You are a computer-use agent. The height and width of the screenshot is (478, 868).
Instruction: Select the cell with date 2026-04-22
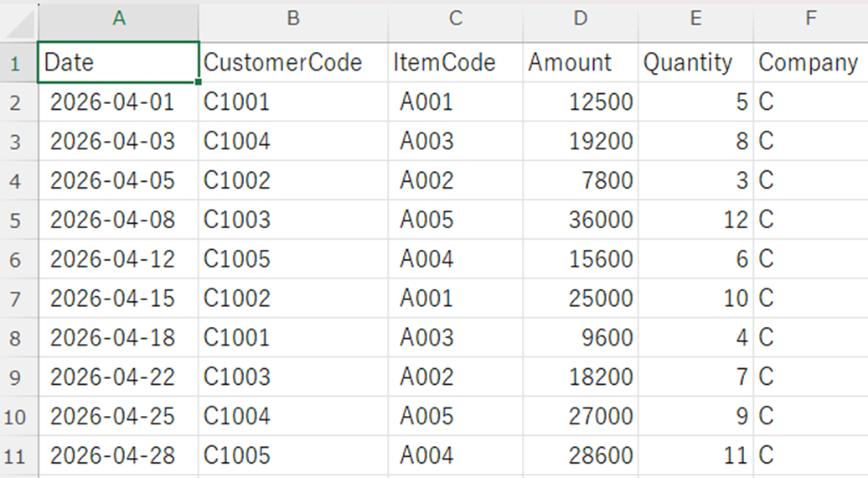(118, 377)
